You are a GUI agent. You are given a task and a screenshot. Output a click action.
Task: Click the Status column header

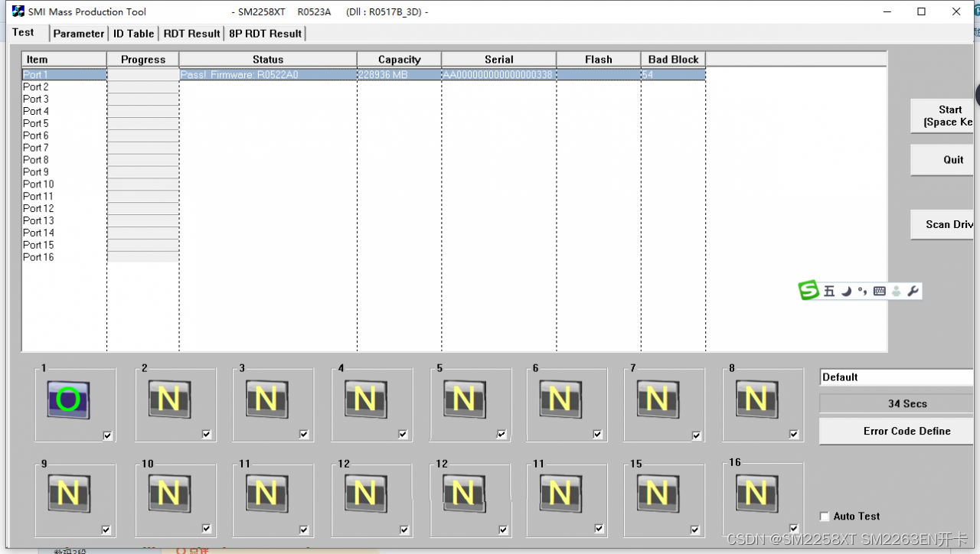(x=268, y=60)
